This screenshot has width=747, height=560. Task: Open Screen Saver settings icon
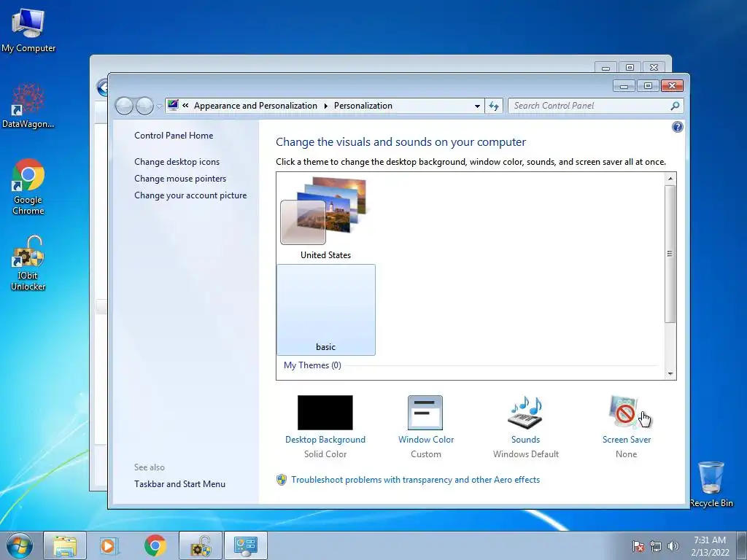click(623, 411)
